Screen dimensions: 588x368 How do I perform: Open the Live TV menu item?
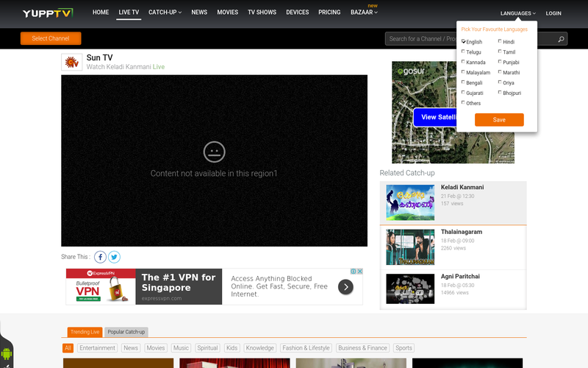coord(129,13)
